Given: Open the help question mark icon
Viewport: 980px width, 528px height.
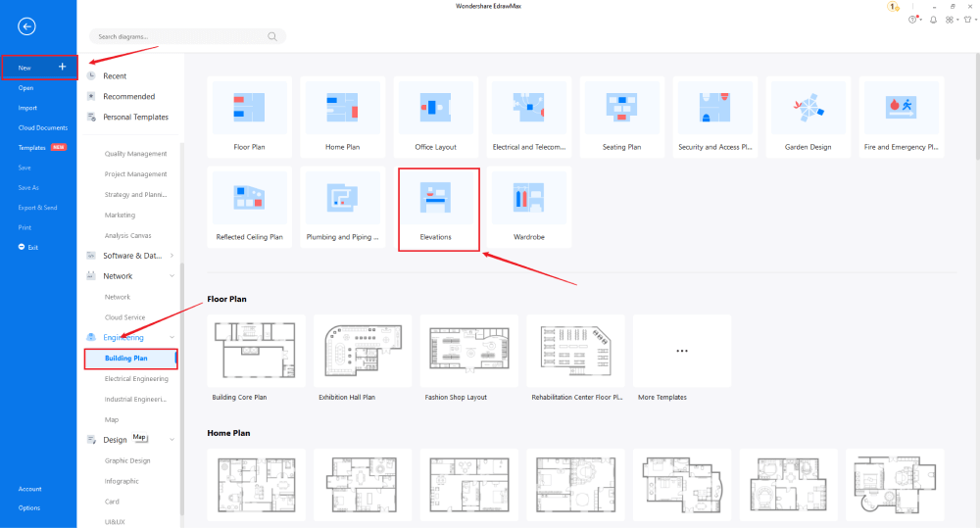Looking at the screenshot, I should 913,20.
